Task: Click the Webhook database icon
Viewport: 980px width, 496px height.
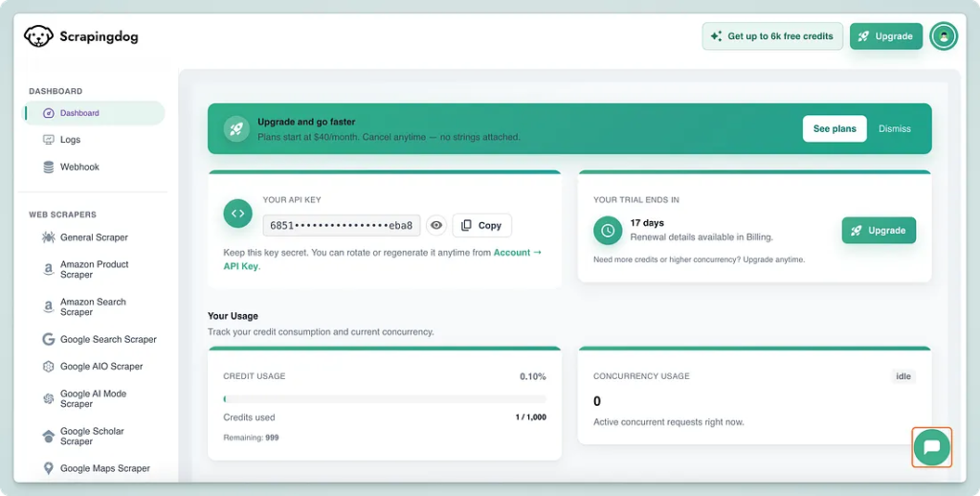Action: tap(49, 167)
